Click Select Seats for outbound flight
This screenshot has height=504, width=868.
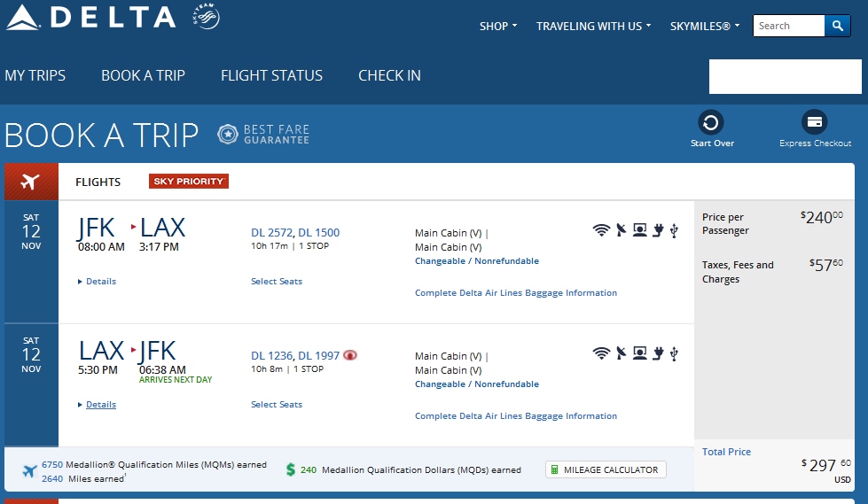click(277, 282)
